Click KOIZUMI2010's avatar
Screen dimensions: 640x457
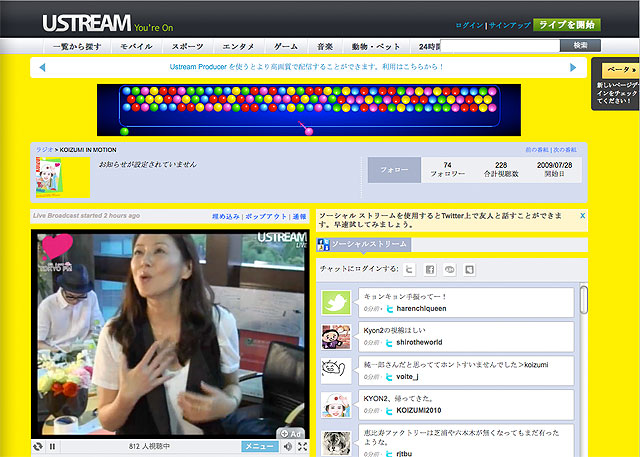(x=336, y=405)
